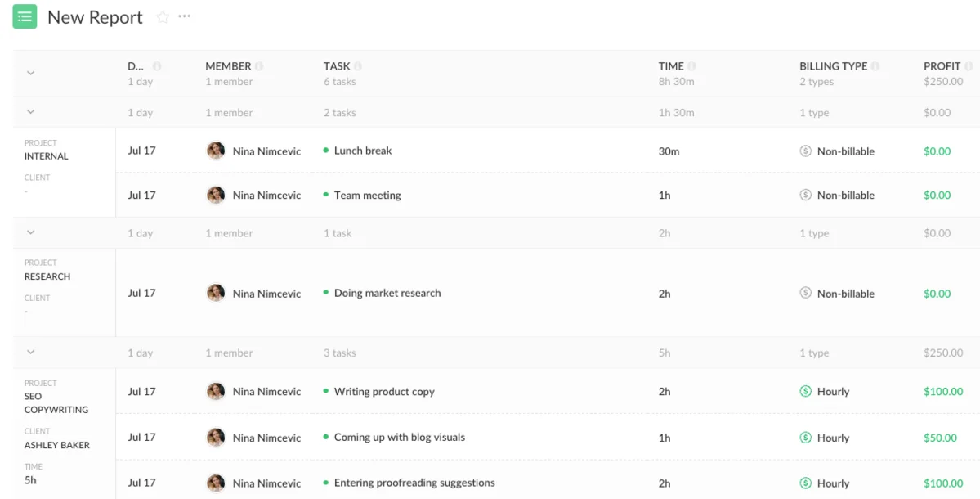Viewport: 980px width, 499px height.
Task: Click 3 tasks summary in SEO Copywriting group
Action: [339, 353]
